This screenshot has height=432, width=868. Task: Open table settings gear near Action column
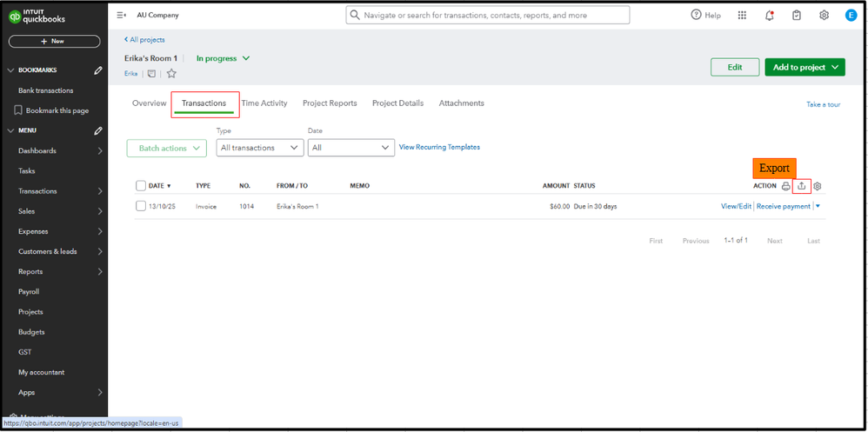[x=817, y=186]
